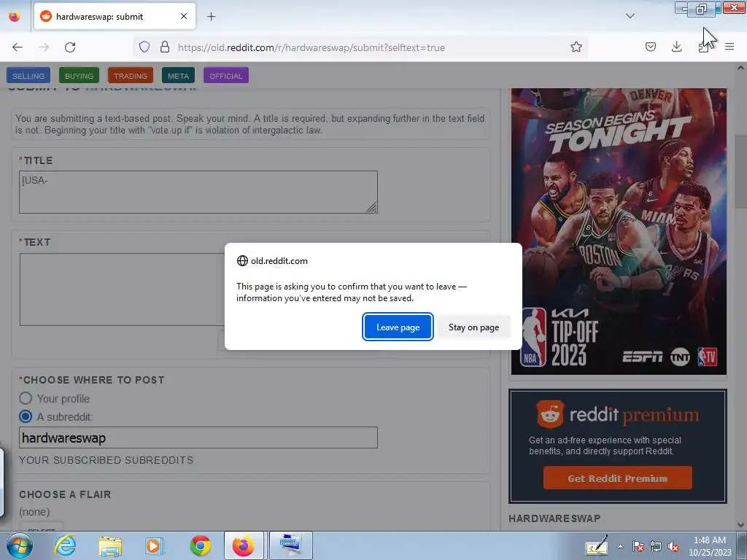Open Windows Media Player from taskbar

(x=155, y=545)
